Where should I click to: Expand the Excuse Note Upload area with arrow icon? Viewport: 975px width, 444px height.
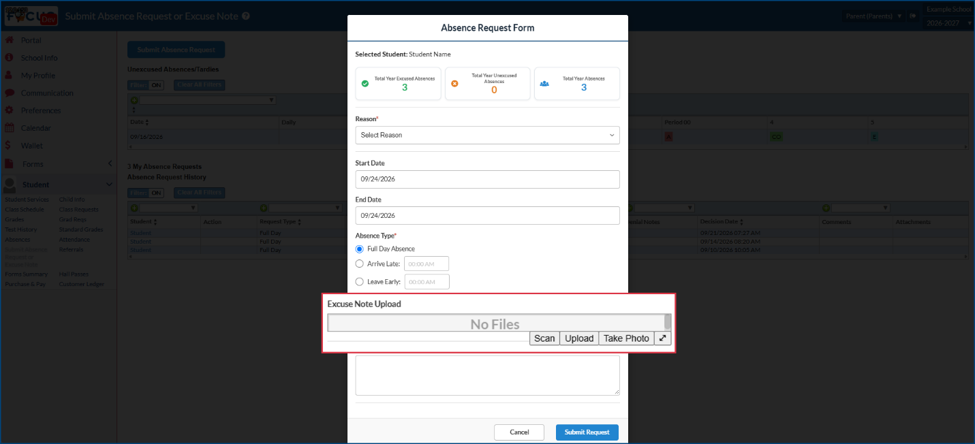[x=663, y=338]
